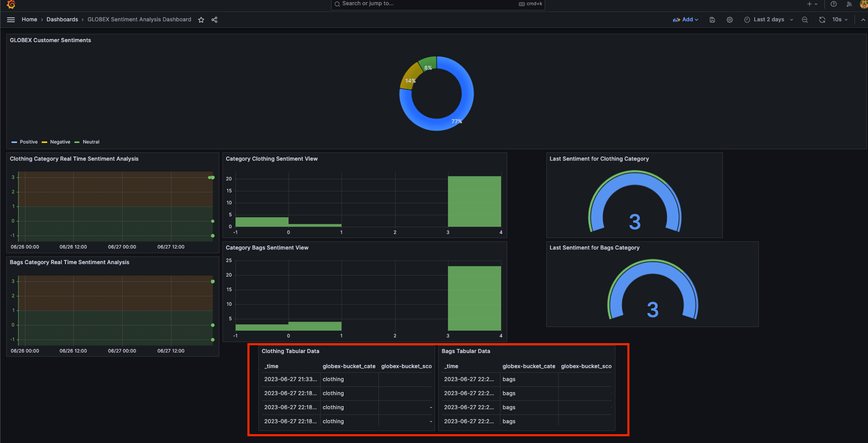Open the Add panel dropdown
Viewport: 868px width, 443px height.
pyautogui.click(x=686, y=20)
